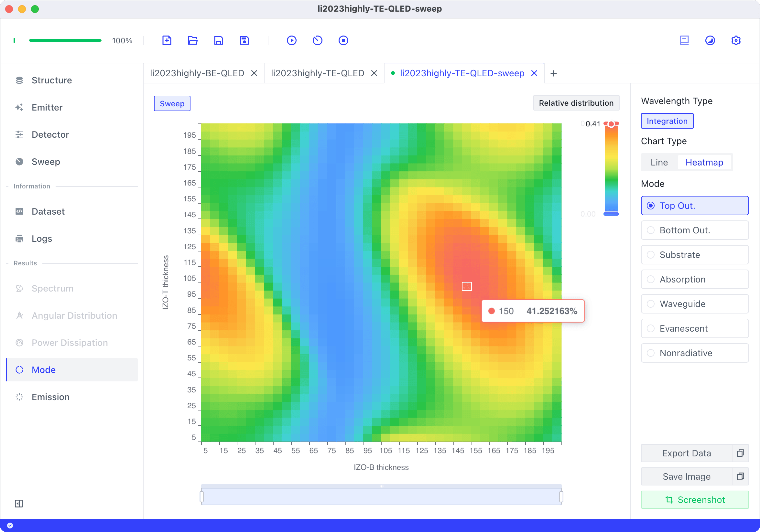Add a new tab with plus
This screenshot has width=760, height=532.
[x=553, y=73]
